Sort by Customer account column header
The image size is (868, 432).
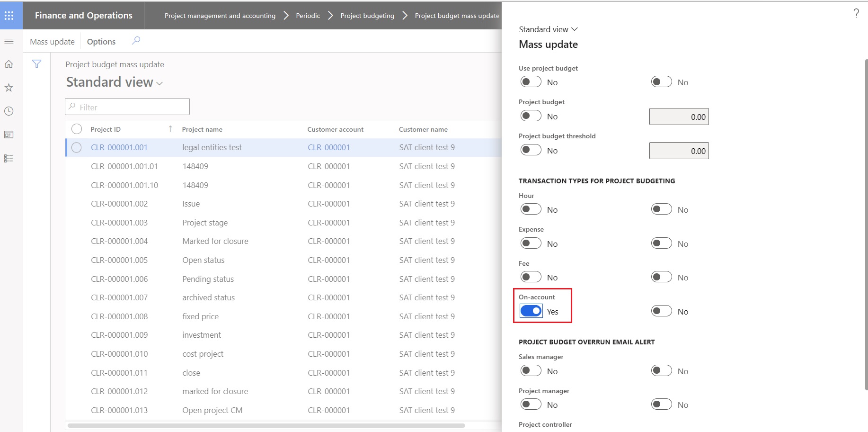coord(336,129)
